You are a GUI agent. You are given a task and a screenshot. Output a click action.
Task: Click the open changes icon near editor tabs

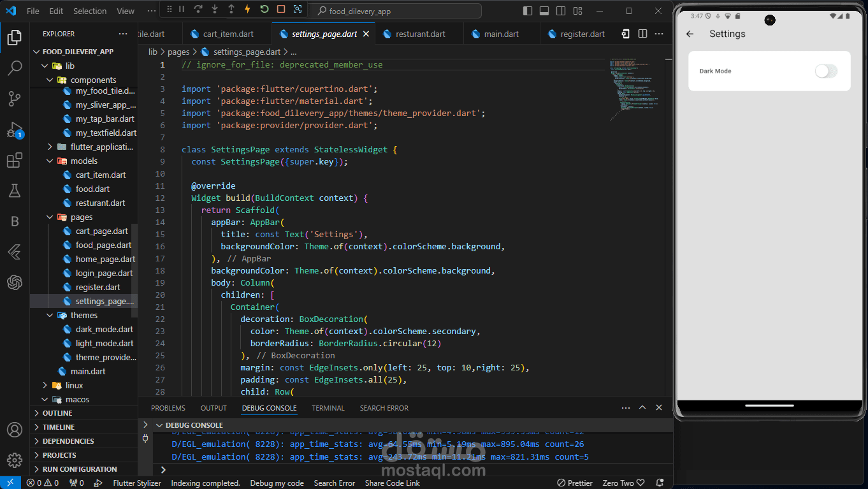(626, 34)
